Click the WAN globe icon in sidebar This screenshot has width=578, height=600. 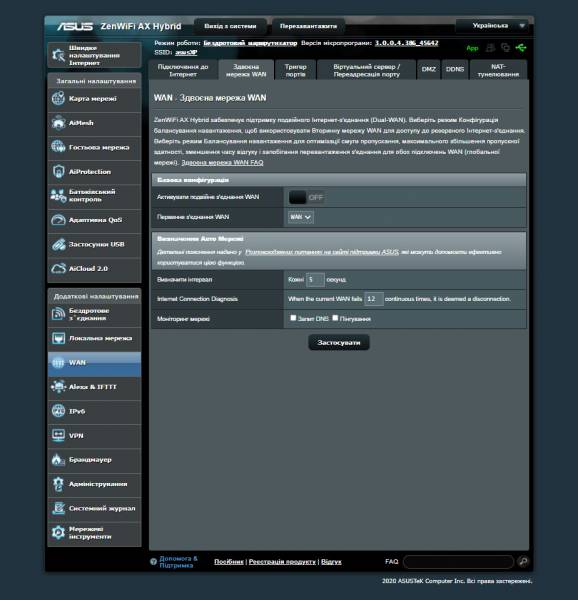point(58,363)
